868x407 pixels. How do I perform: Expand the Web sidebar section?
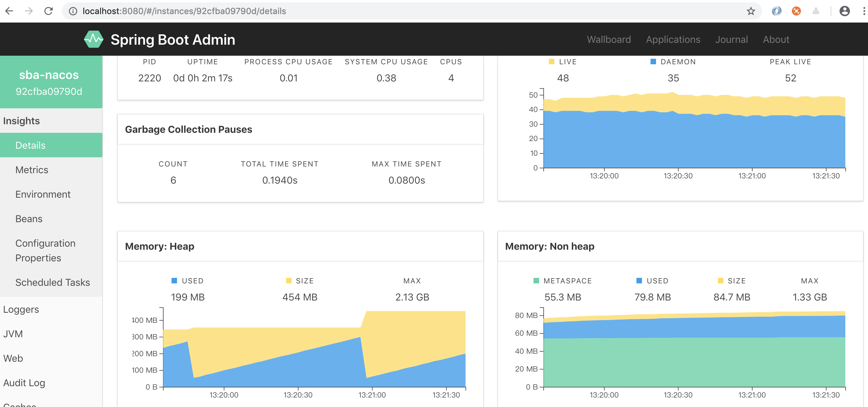click(13, 358)
